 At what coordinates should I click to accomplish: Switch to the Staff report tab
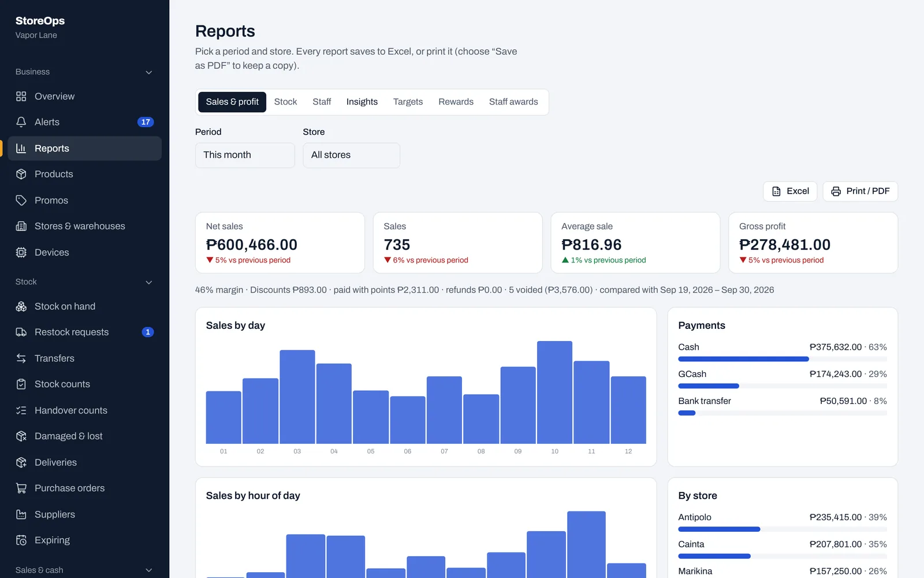click(322, 102)
